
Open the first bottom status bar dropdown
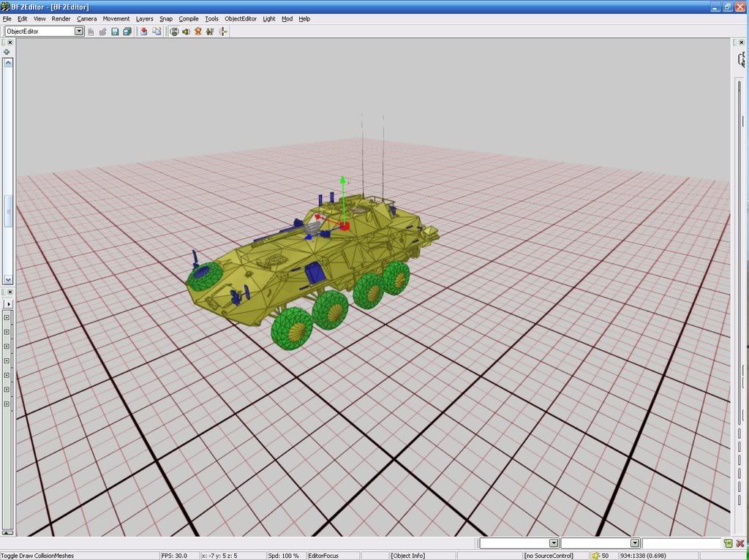pos(553,543)
